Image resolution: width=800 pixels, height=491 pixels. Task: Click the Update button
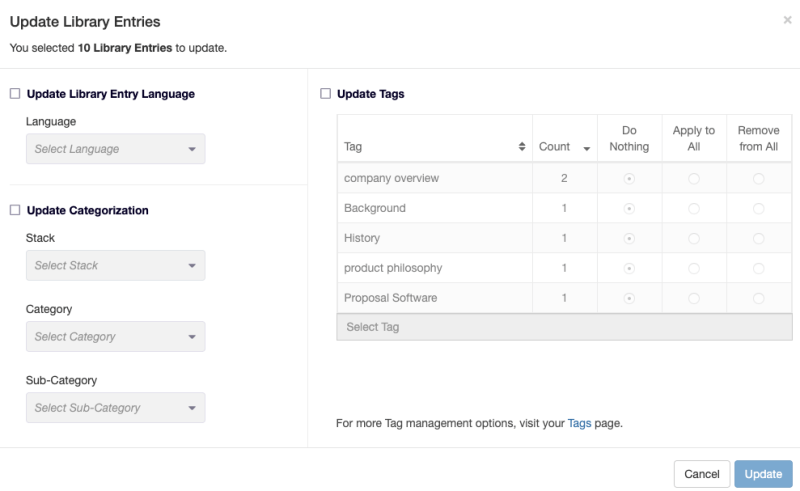point(763,474)
